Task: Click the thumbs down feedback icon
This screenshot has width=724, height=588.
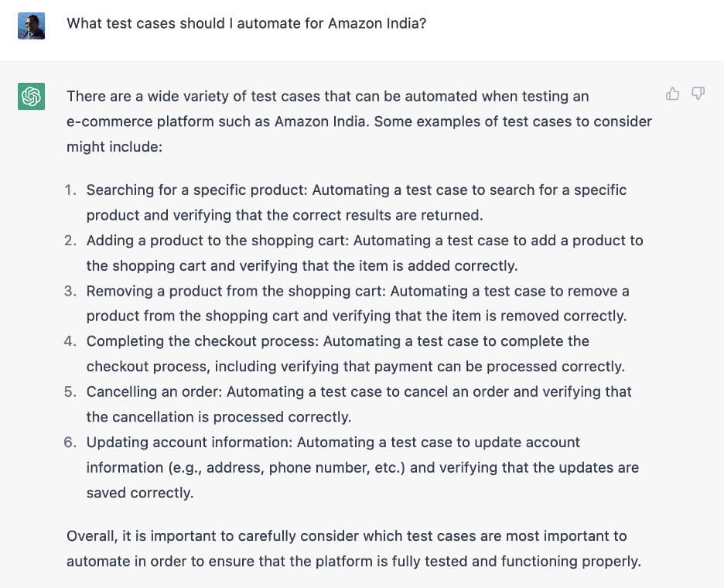Action: pyautogui.click(x=698, y=94)
